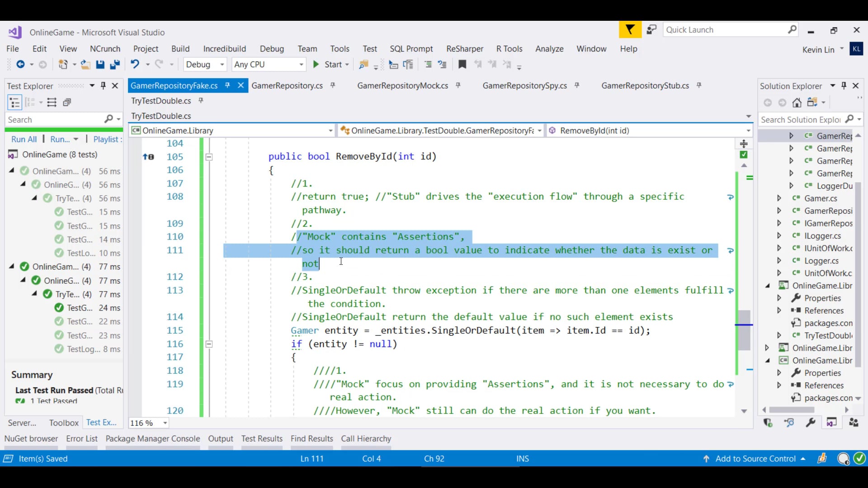This screenshot has height=488, width=868.
Task: Toggle bookmark icon in toolbar
Action: (462, 65)
